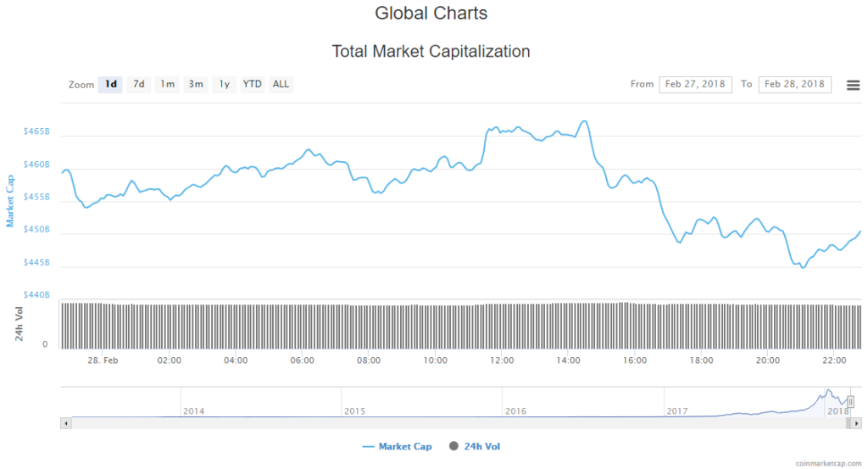Select the YTD zoom button
Image resolution: width=868 pixels, height=469 pixels.
(253, 84)
